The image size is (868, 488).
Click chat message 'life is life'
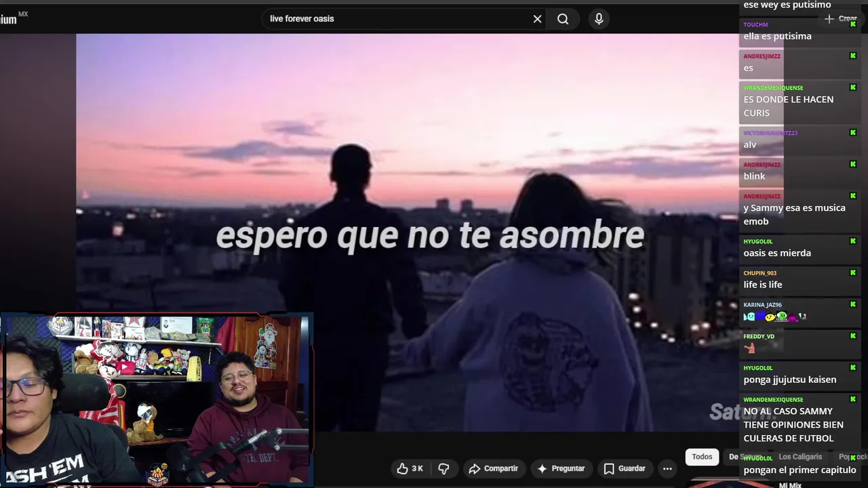[x=763, y=285]
